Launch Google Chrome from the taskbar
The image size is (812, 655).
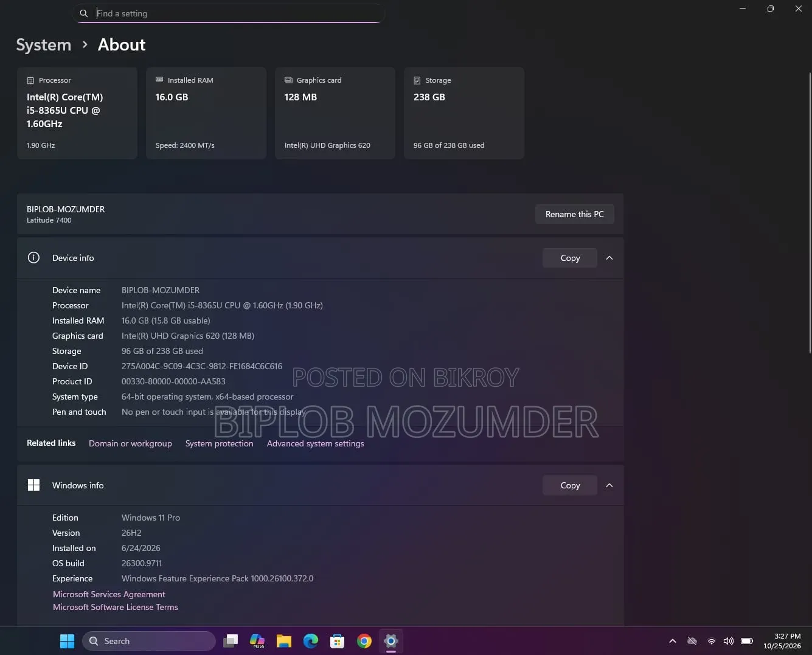pos(364,641)
